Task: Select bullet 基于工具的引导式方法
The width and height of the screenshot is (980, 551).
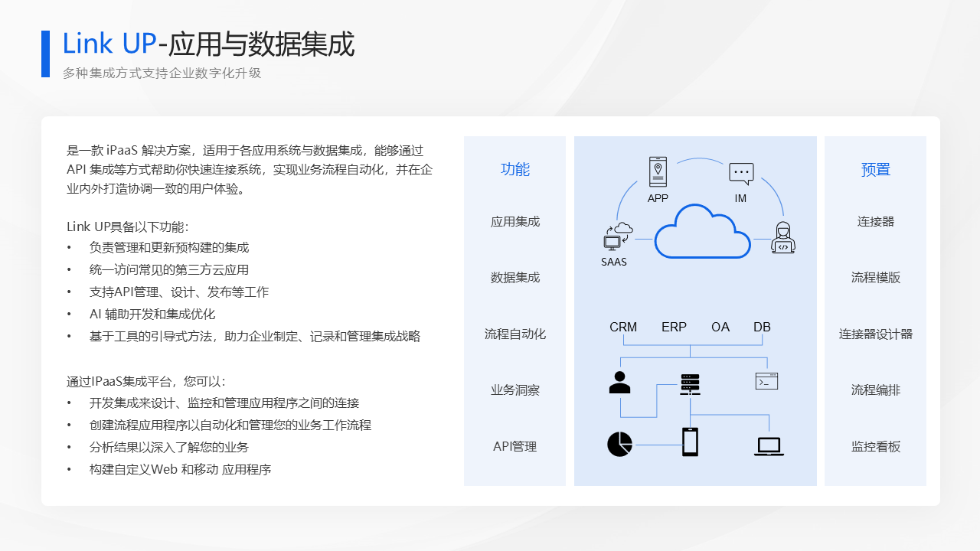Action: pos(255,337)
